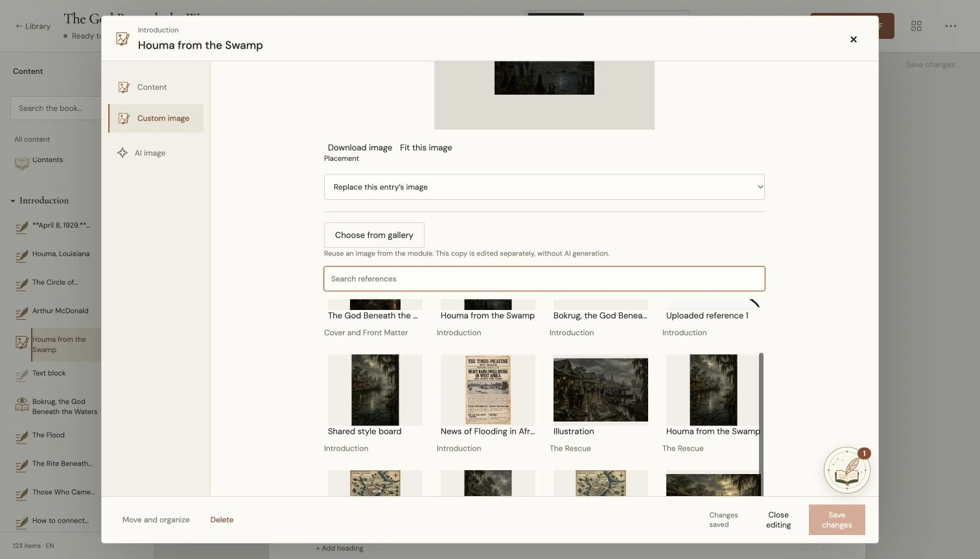Viewport: 980px width, 559px height.
Task: Click the book icon beside Bokrug entry
Action: click(22, 405)
